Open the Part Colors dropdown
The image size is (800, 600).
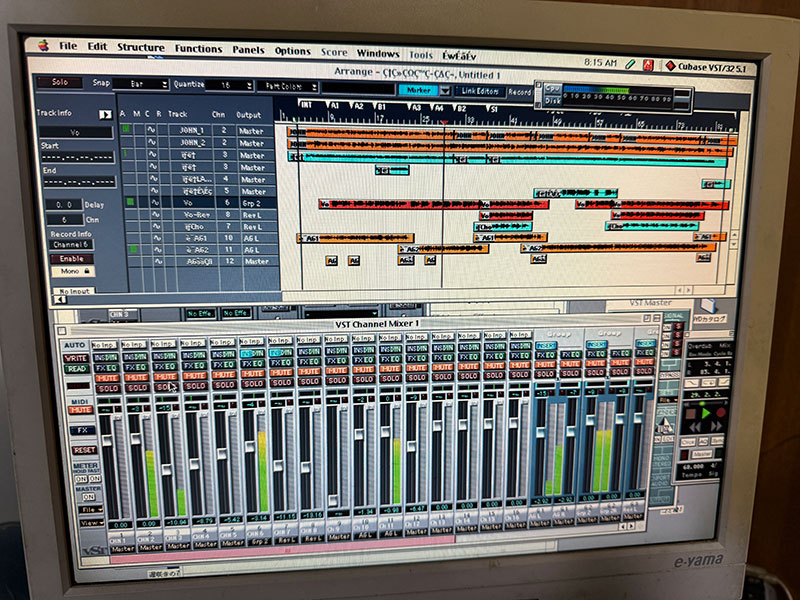[x=288, y=87]
